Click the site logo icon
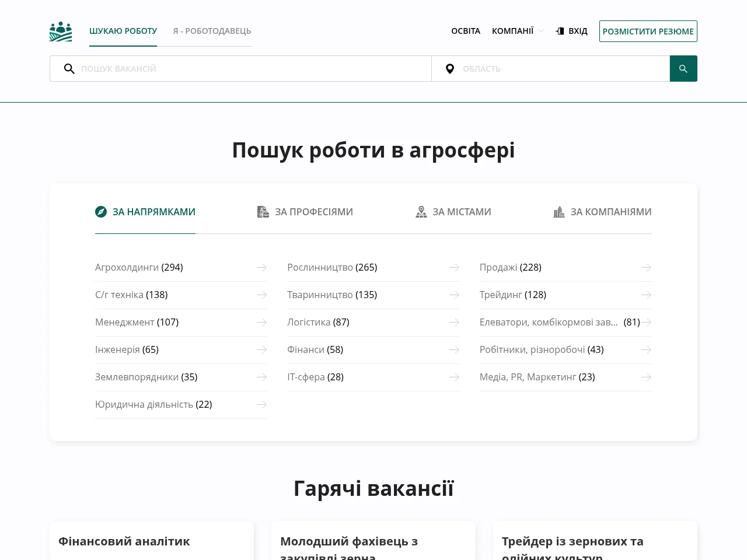747x560 pixels. point(61,32)
